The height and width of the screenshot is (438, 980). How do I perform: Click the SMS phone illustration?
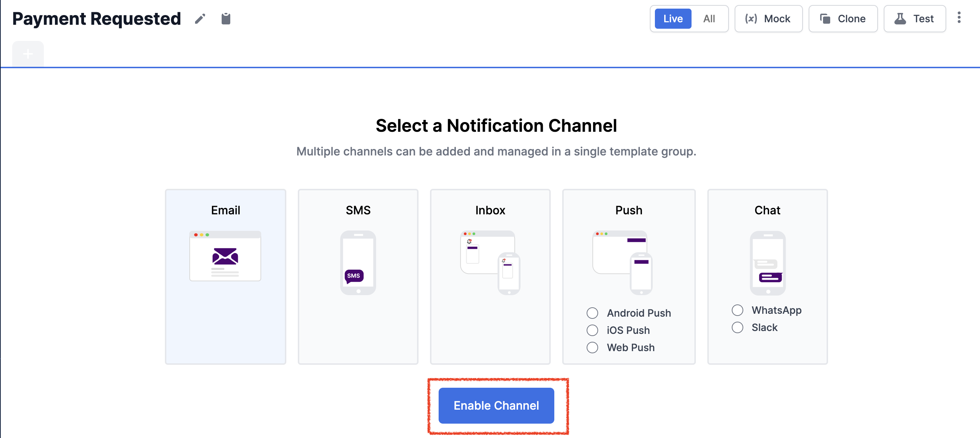tap(358, 262)
